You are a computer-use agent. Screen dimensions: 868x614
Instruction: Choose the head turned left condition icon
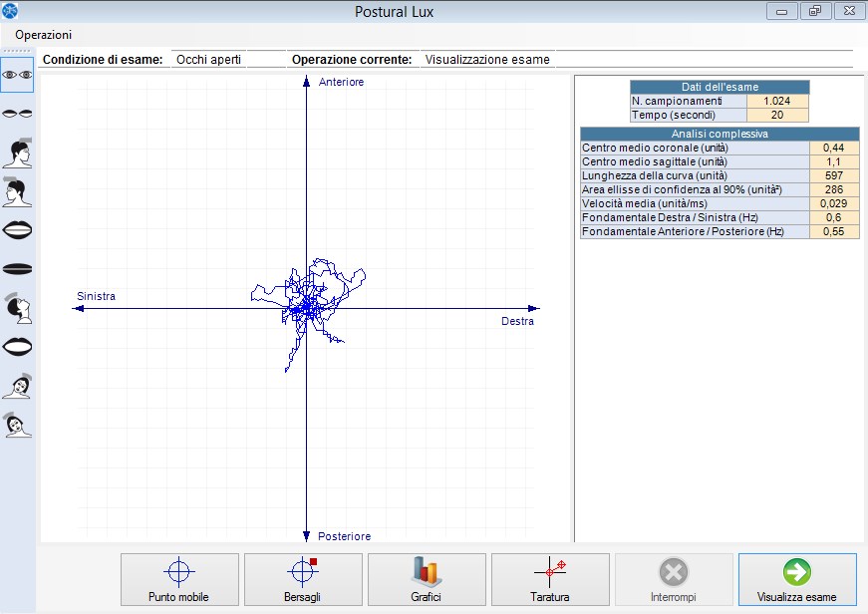pos(17,192)
